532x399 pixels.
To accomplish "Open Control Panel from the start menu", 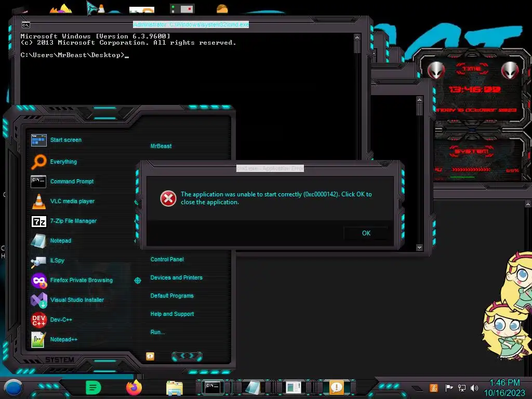I will 167,260.
